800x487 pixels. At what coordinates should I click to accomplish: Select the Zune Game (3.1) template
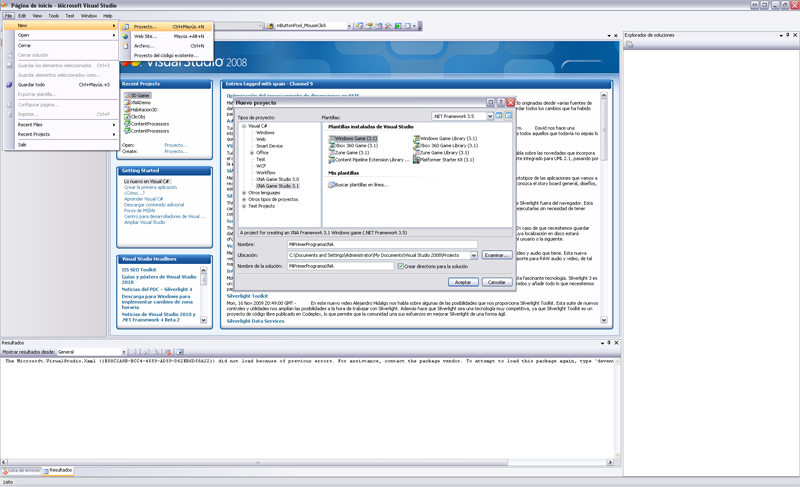[x=349, y=152]
